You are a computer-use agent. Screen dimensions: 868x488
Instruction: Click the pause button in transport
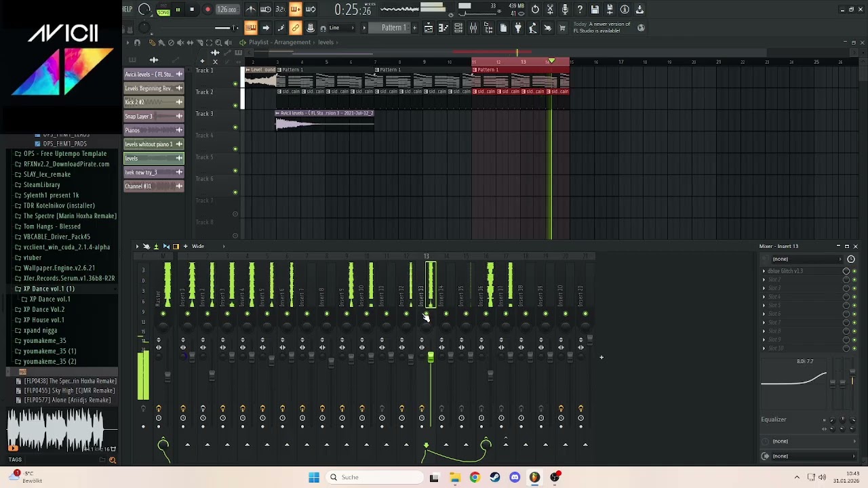click(178, 9)
